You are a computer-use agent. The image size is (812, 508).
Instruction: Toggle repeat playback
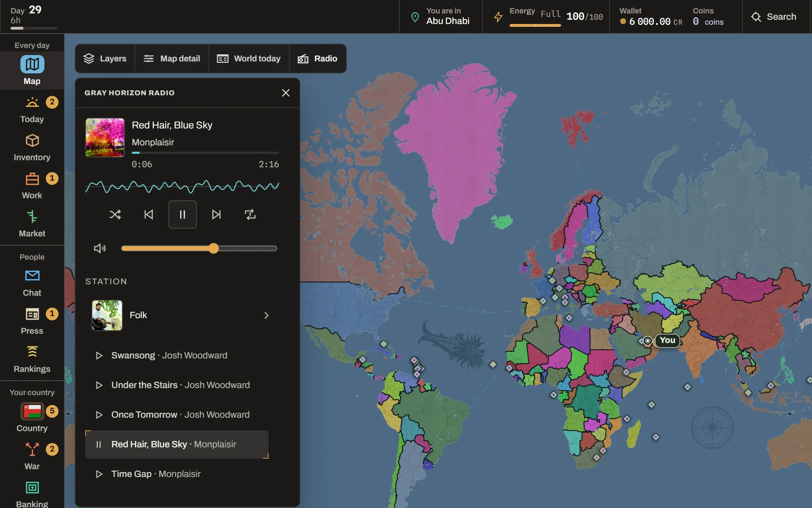tap(250, 214)
